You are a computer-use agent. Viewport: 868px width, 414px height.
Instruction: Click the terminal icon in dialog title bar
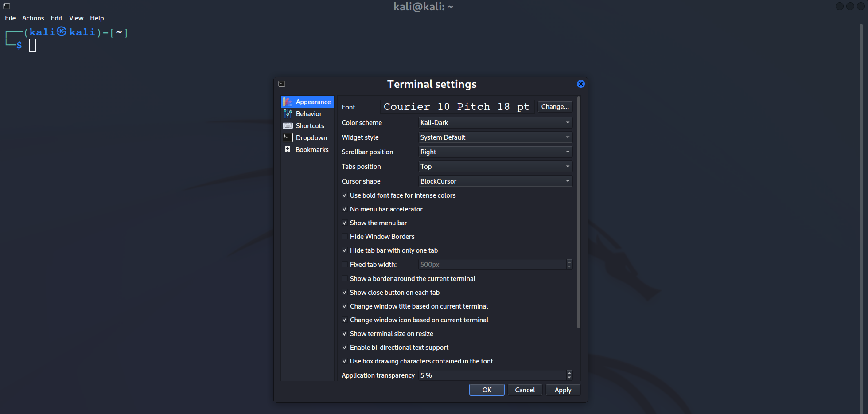tap(282, 84)
